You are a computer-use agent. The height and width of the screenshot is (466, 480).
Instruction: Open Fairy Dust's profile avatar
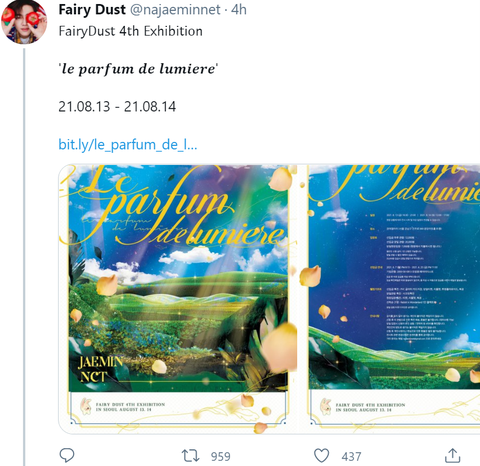pos(24,22)
